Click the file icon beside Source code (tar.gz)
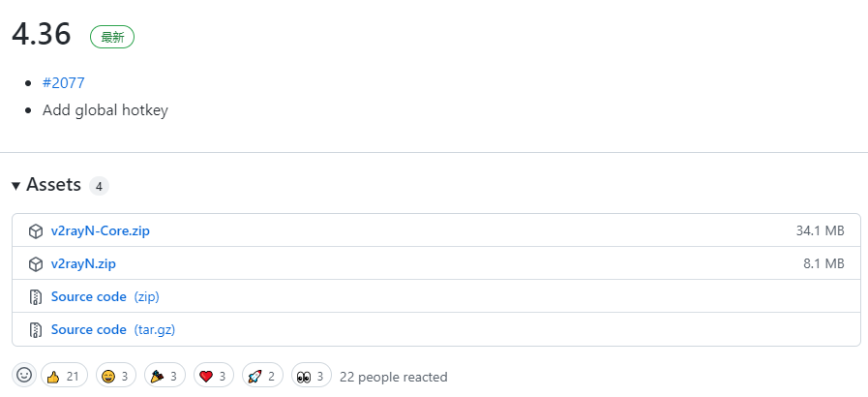Screen dimensions: 868x397 [36, 330]
